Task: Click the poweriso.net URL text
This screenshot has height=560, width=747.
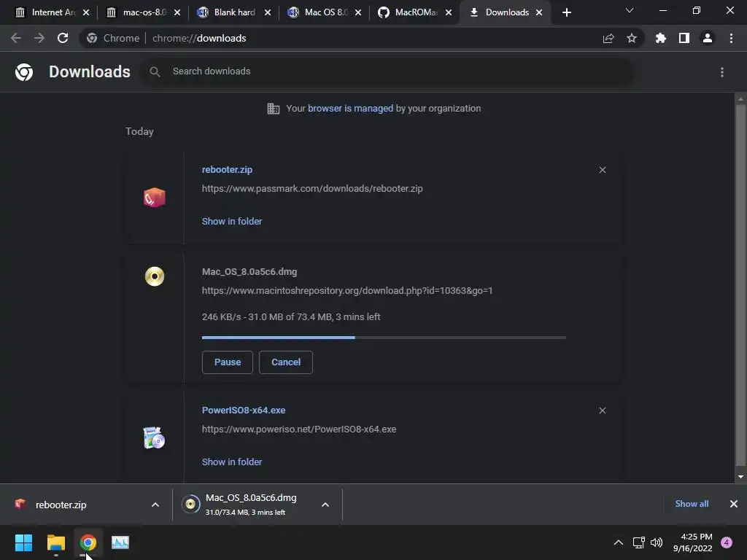Action: click(298, 429)
